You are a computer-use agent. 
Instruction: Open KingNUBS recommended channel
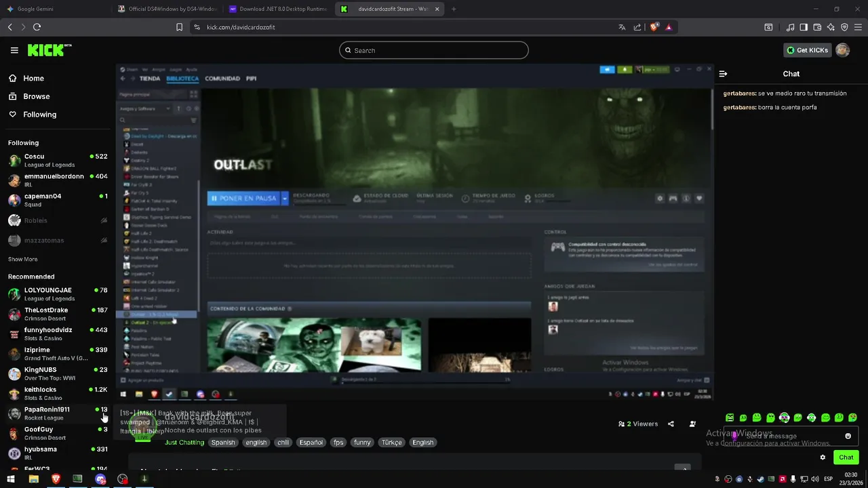58,373
